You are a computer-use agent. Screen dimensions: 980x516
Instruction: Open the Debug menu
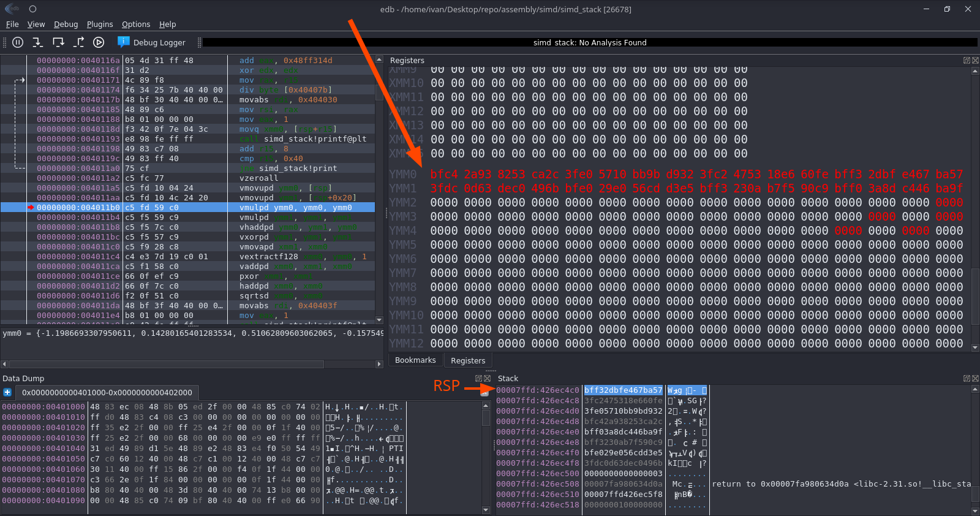tap(66, 25)
